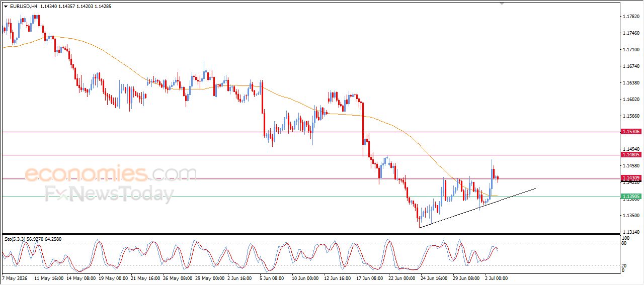Click the 1.17820 price scale value
Viewport: 644px width, 285px height.
630,16
